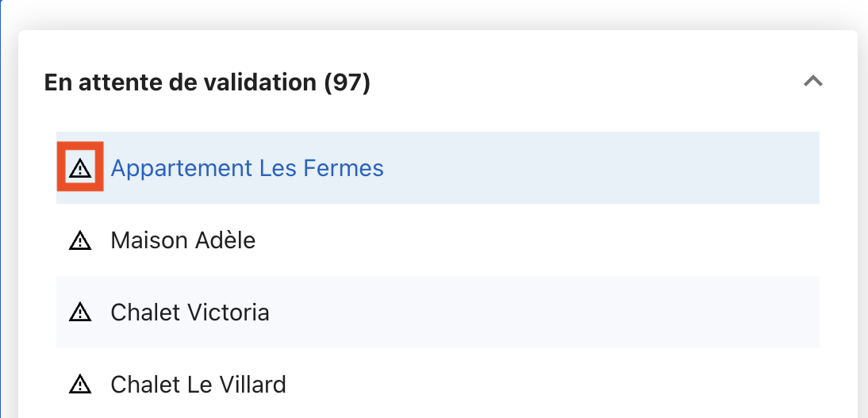Viewport: 868px width, 418px height.
Task: Select the alert icon for Chalet Victoria
Action: [x=80, y=313]
